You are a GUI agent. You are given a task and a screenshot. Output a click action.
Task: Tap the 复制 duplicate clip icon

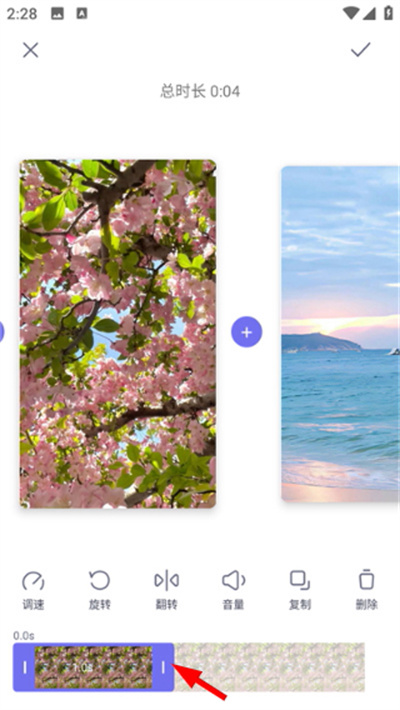click(300, 590)
